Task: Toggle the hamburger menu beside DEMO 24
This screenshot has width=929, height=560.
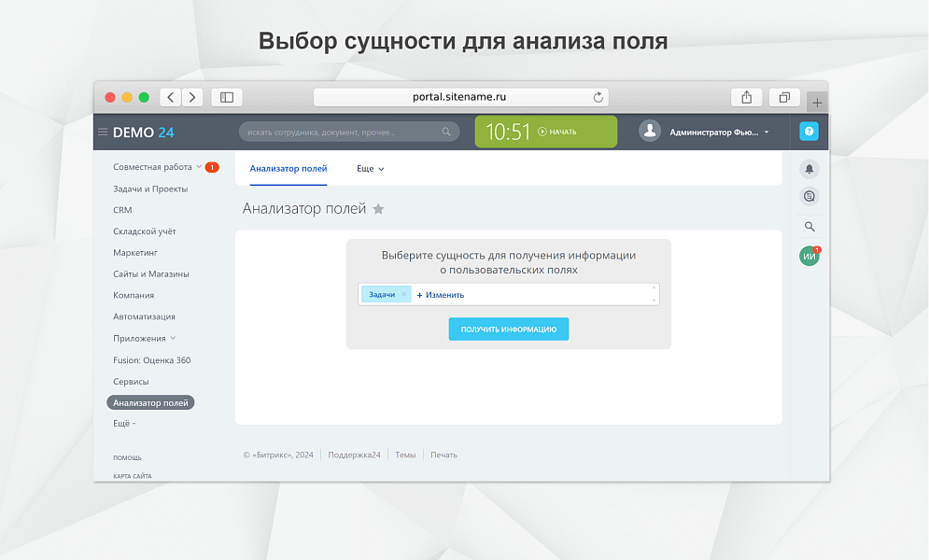Action: coord(103,133)
